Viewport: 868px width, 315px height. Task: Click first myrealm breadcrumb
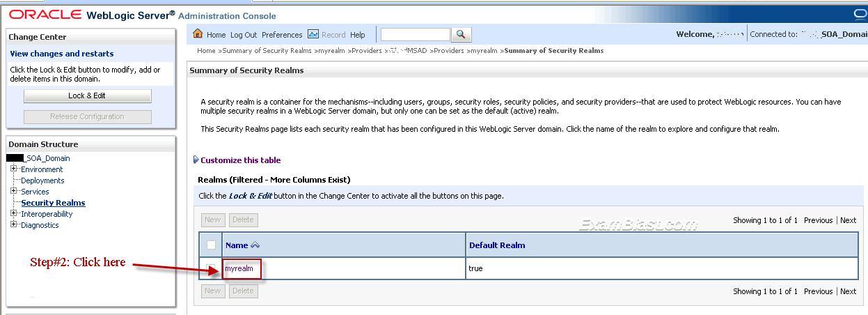(332, 51)
